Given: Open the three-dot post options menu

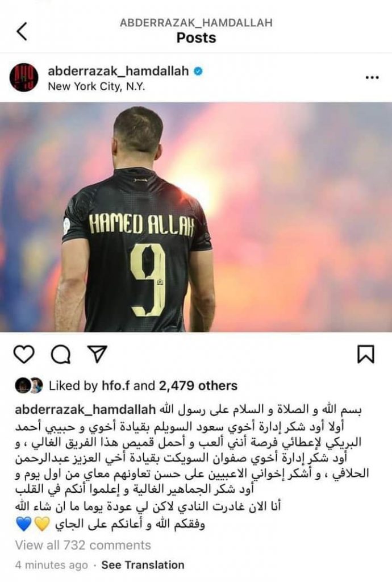Looking at the screenshot, I should point(372,77).
